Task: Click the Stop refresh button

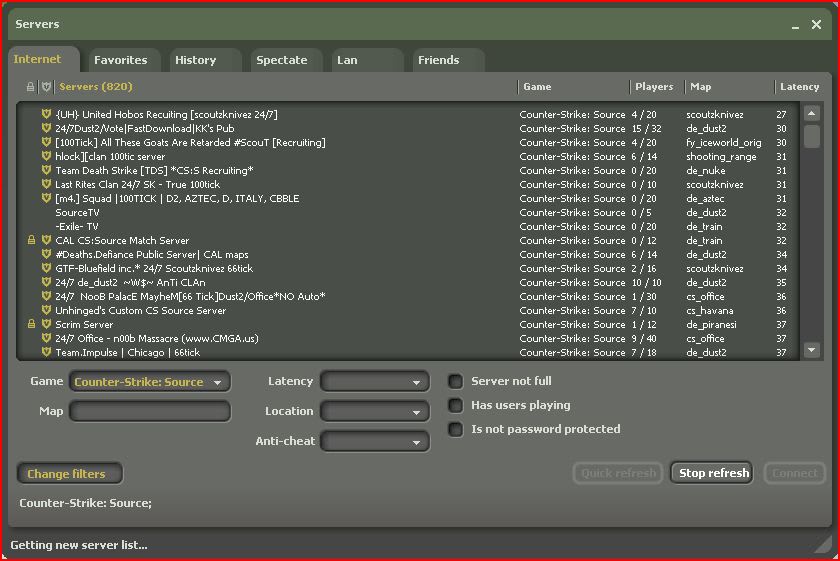Action: point(712,474)
